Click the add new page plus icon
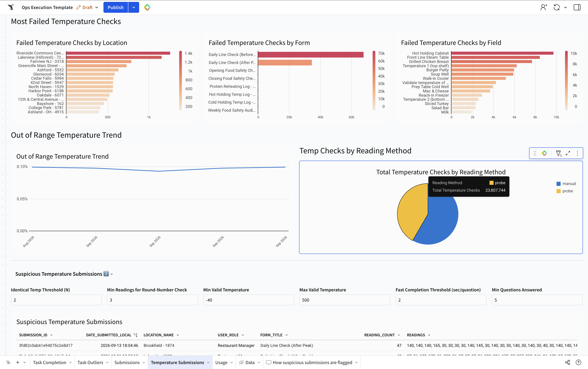The width and height of the screenshot is (588, 369). tap(18, 362)
